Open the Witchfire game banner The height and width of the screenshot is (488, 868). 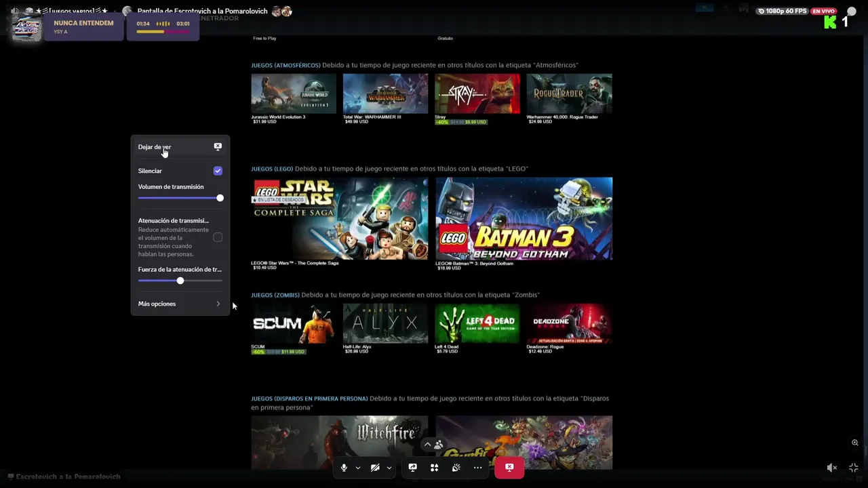[x=340, y=442]
